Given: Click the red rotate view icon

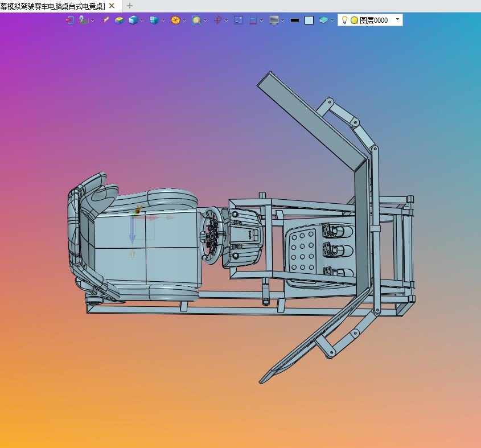Looking at the screenshot, I should pos(217,20).
